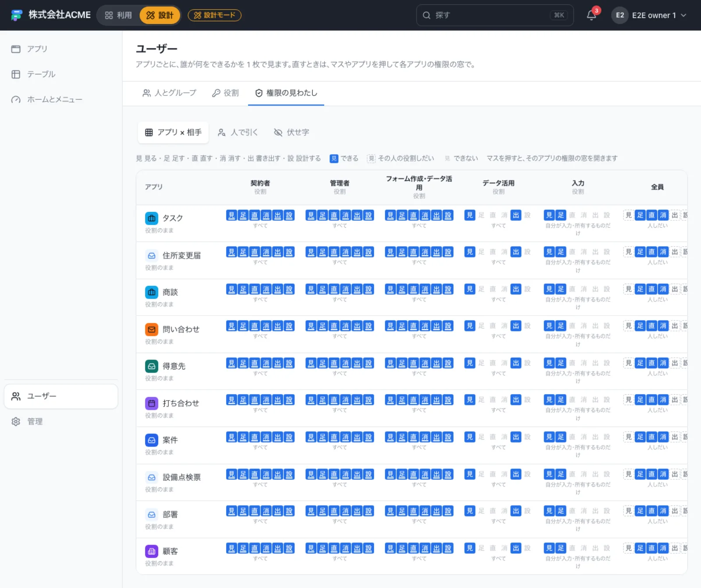The width and height of the screenshot is (701, 588).
Task: Open the 役割 tab
Action: click(225, 93)
